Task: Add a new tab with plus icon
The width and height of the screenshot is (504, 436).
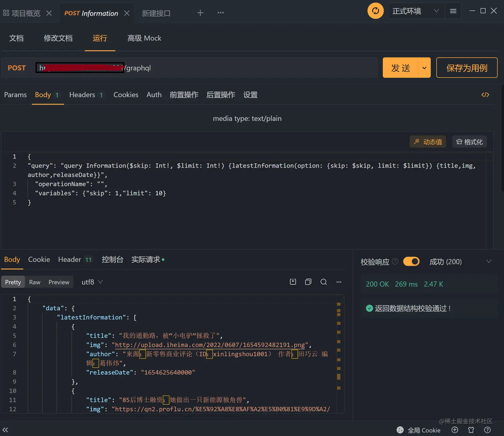Action: pyautogui.click(x=200, y=13)
